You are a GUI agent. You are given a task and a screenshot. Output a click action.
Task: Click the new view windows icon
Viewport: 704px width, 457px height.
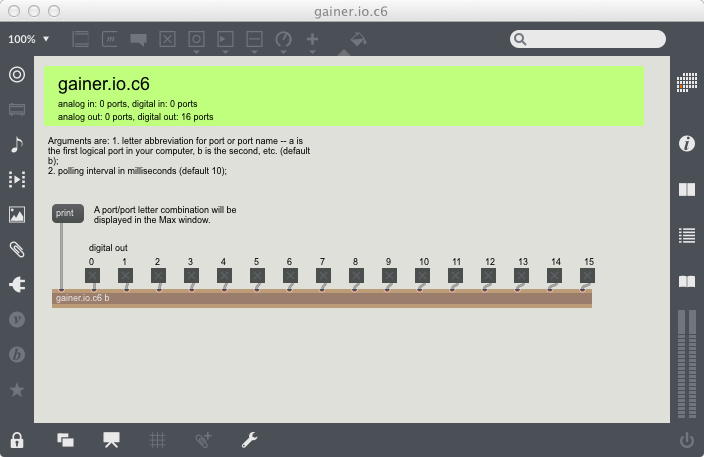[x=66, y=440]
